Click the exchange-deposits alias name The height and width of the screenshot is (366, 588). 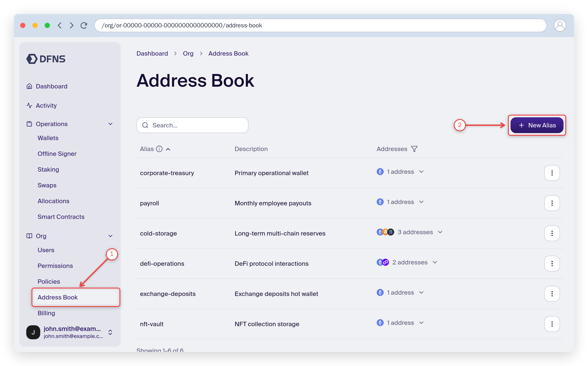[x=168, y=294]
